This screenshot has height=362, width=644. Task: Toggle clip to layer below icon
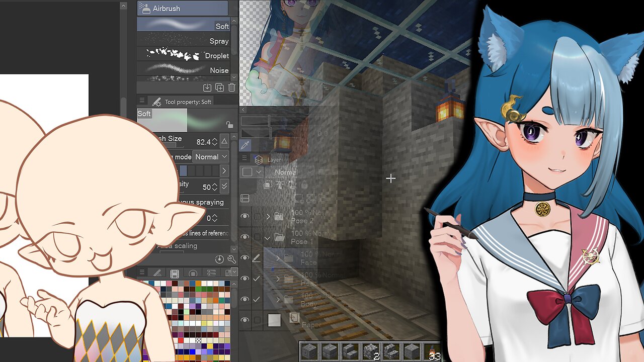(x=268, y=185)
